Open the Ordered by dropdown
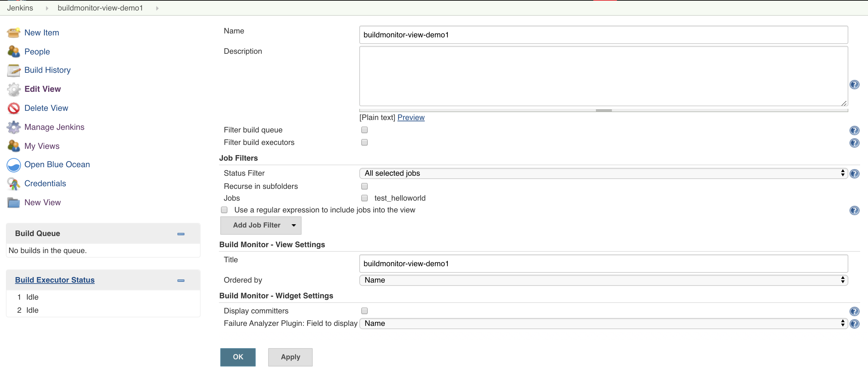868x377 pixels. pyautogui.click(x=603, y=280)
